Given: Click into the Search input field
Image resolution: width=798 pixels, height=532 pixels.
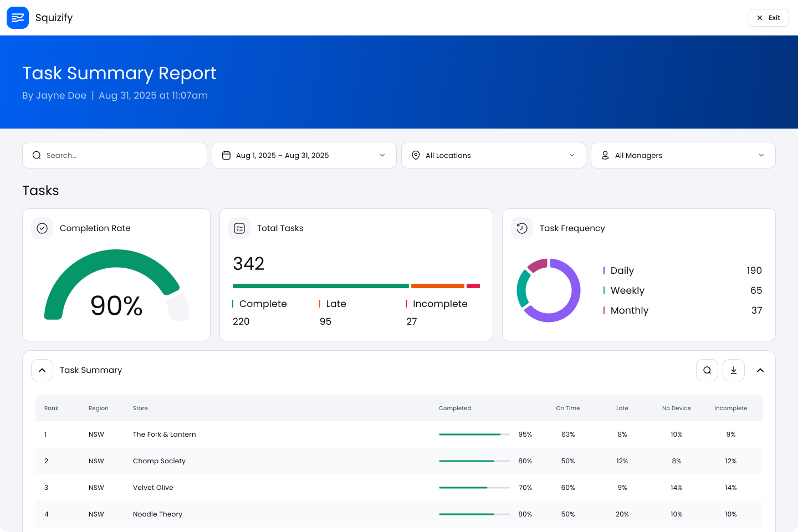Looking at the screenshot, I should click(x=122, y=155).
